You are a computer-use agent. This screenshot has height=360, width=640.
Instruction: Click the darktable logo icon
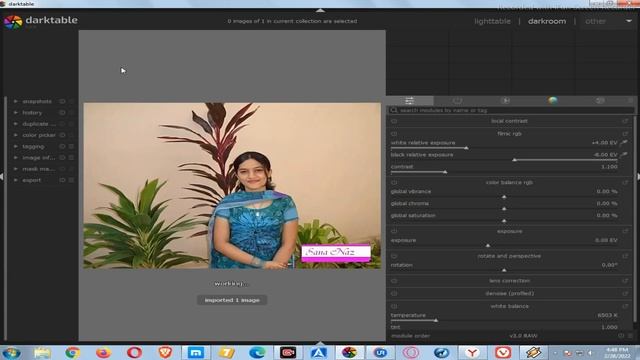coord(13,22)
